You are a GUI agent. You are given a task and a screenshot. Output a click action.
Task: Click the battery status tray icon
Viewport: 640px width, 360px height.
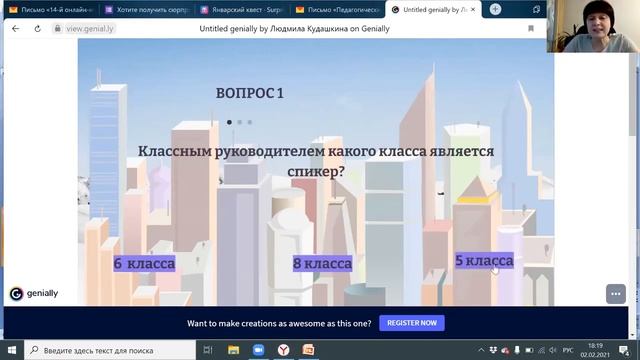pos(529,350)
